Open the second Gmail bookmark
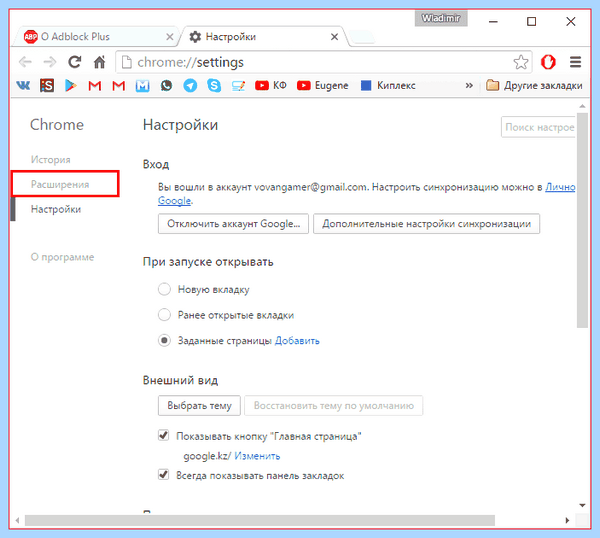Image resolution: width=600 pixels, height=538 pixels. click(119, 86)
